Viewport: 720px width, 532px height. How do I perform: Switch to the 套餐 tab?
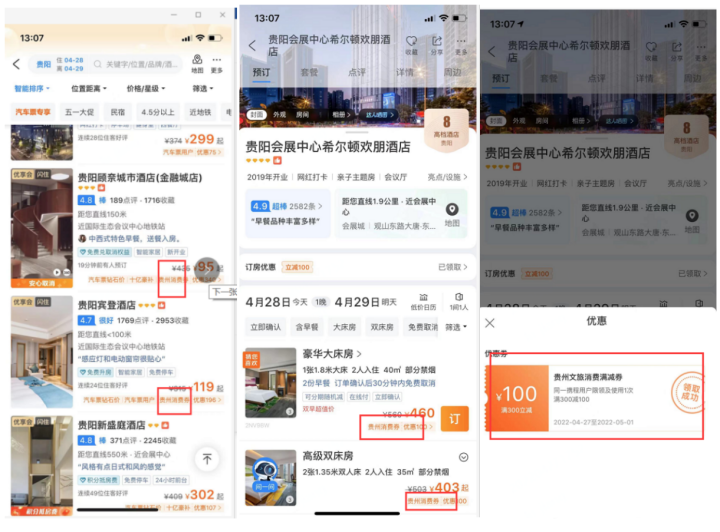pos(310,72)
